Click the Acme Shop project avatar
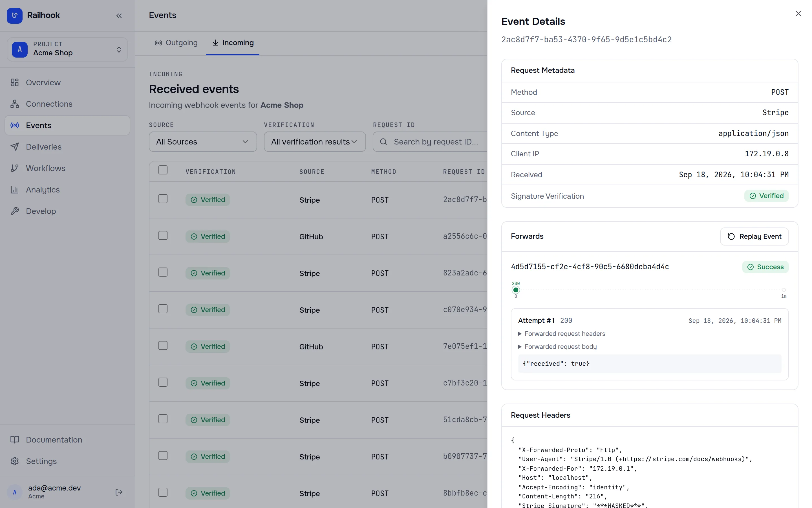 coord(19,49)
